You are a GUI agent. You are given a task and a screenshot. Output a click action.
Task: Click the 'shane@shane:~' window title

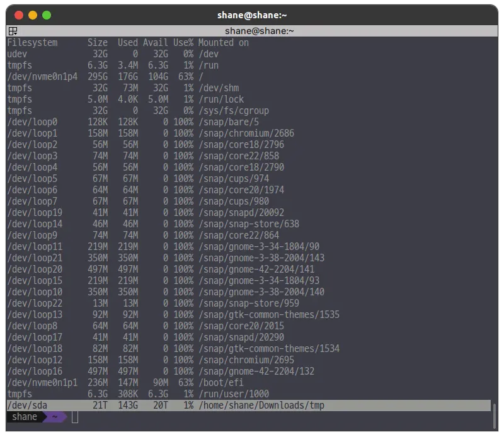252,15
